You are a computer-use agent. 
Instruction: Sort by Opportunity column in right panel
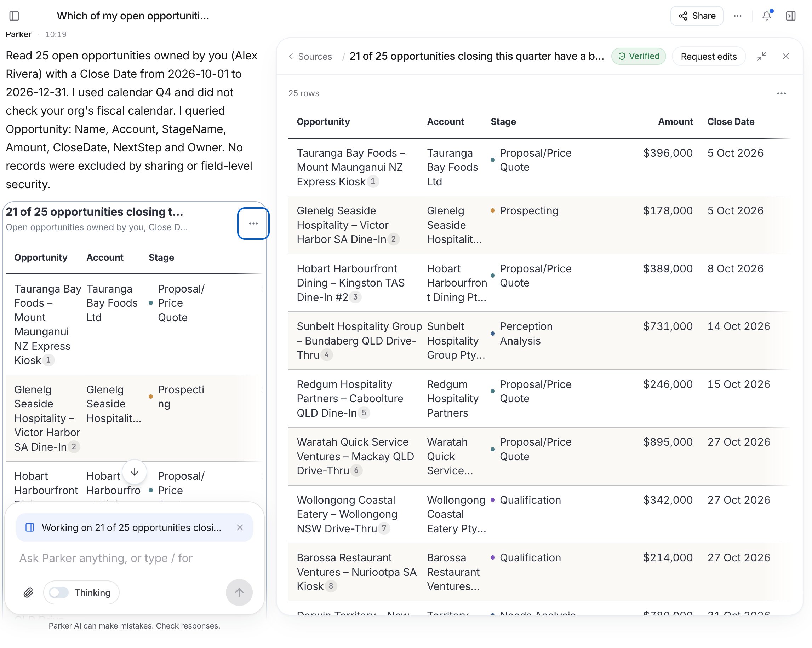(323, 122)
